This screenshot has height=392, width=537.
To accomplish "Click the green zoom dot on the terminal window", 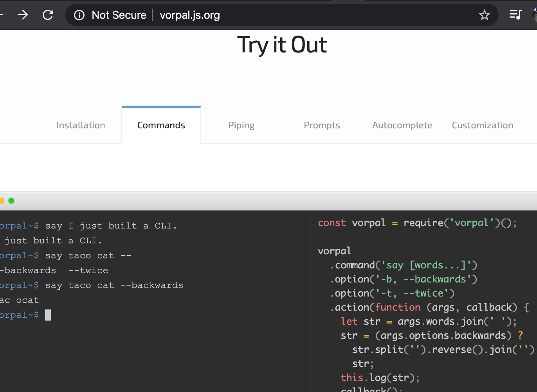I will (x=11, y=200).
